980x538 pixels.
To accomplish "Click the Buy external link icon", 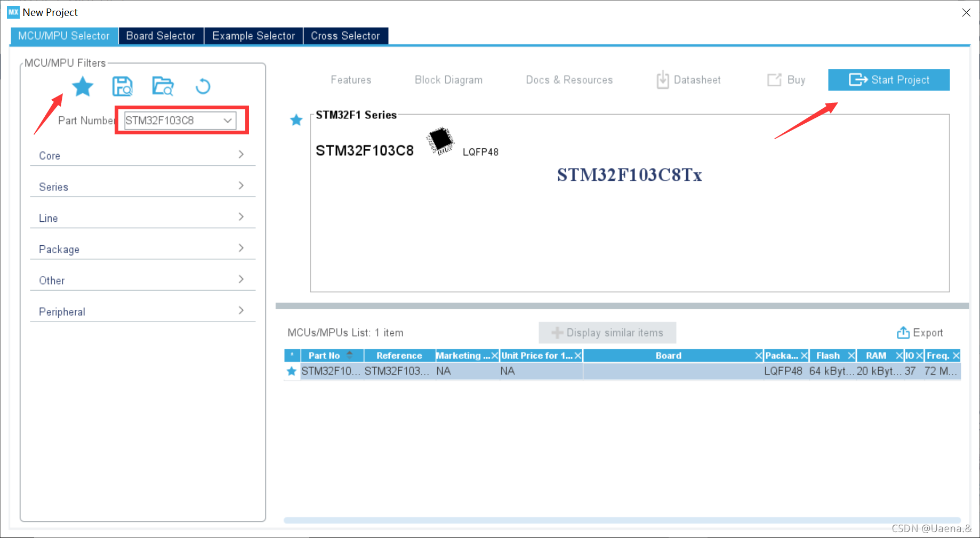I will point(774,80).
